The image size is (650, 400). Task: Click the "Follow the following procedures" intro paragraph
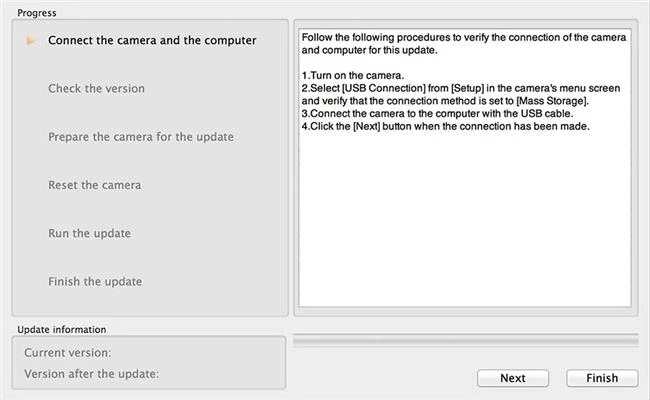463,43
